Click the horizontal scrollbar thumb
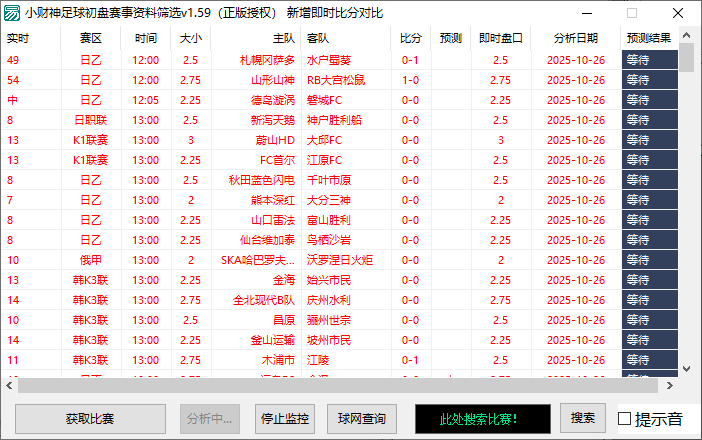The height and width of the screenshot is (440, 702). pos(300,385)
